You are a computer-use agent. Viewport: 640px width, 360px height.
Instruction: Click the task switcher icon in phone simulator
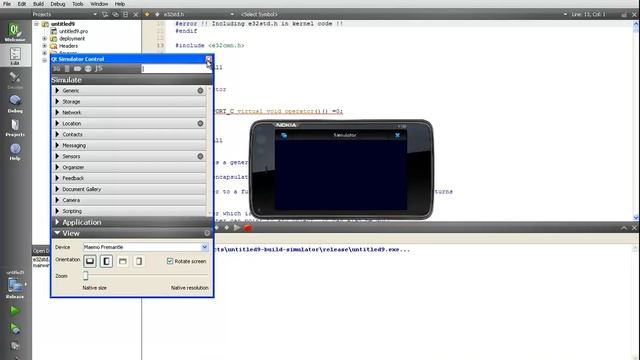tap(284, 135)
